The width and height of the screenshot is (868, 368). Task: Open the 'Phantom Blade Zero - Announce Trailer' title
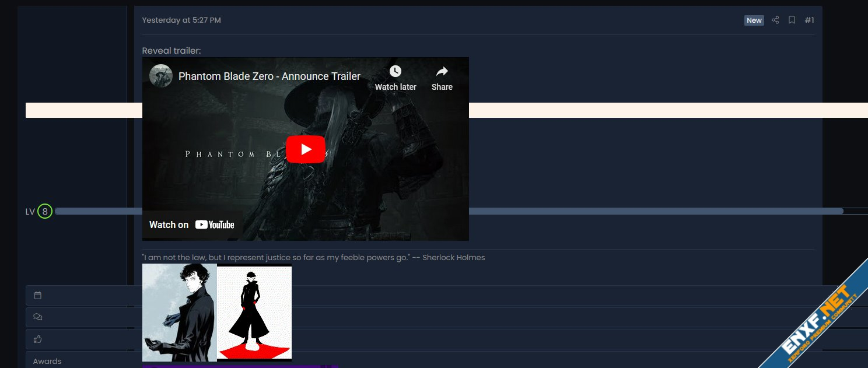pos(269,76)
